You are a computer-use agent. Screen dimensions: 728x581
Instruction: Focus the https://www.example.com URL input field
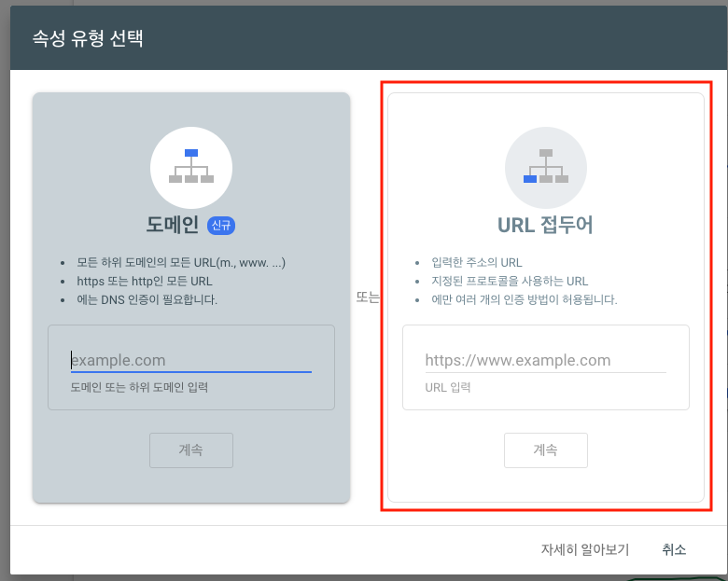(546, 361)
